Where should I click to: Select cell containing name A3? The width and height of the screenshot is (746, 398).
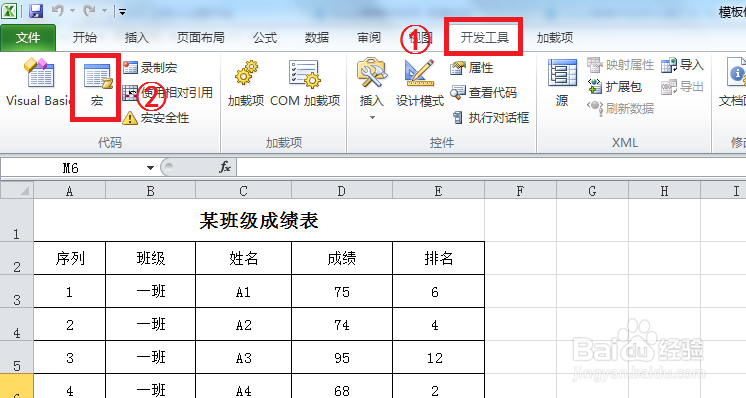[x=244, y=357]
